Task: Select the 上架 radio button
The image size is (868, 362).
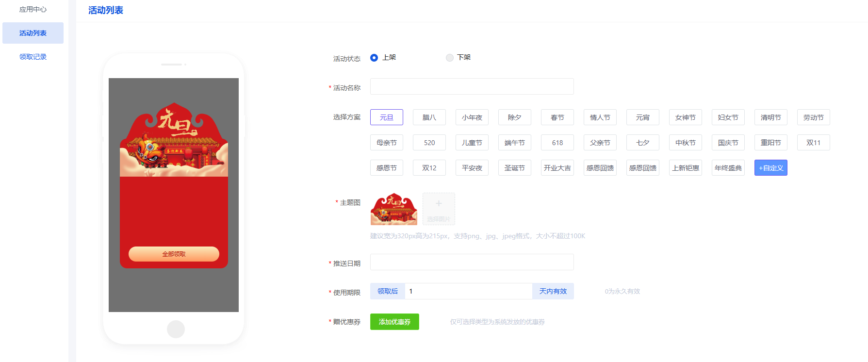Action: [x=374, y=58]
